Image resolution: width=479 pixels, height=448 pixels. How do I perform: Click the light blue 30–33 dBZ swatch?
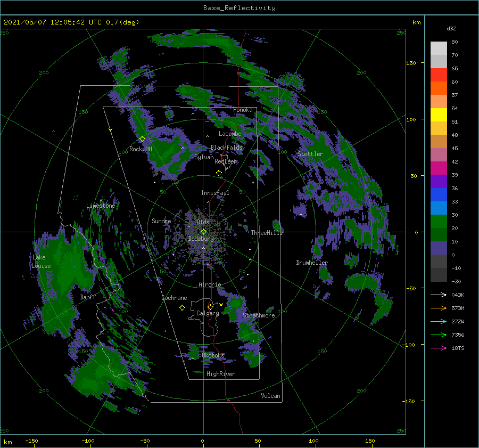439,208
